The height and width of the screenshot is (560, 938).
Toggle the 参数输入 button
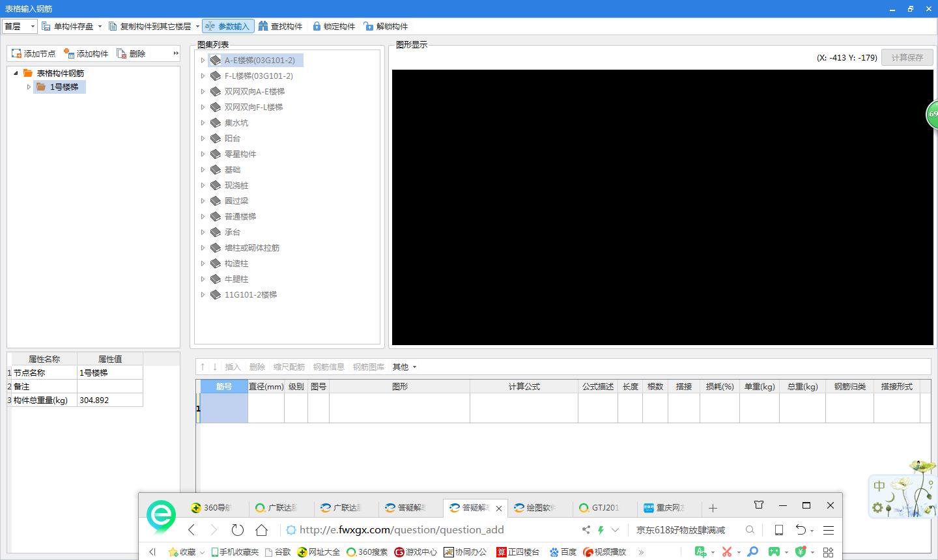228,26
